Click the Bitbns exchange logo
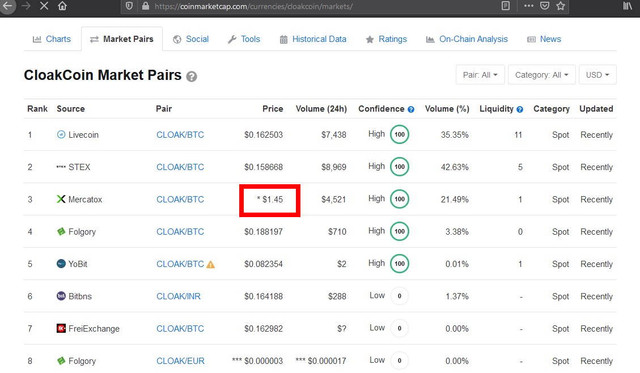Image resolution: width=640 pixels, height=373 pixels. point(61,296)
